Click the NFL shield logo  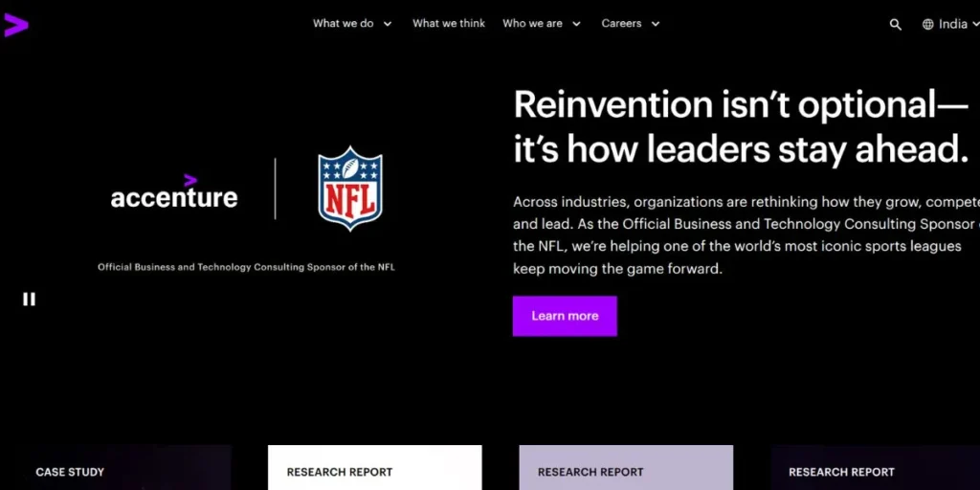pos(350,189)
